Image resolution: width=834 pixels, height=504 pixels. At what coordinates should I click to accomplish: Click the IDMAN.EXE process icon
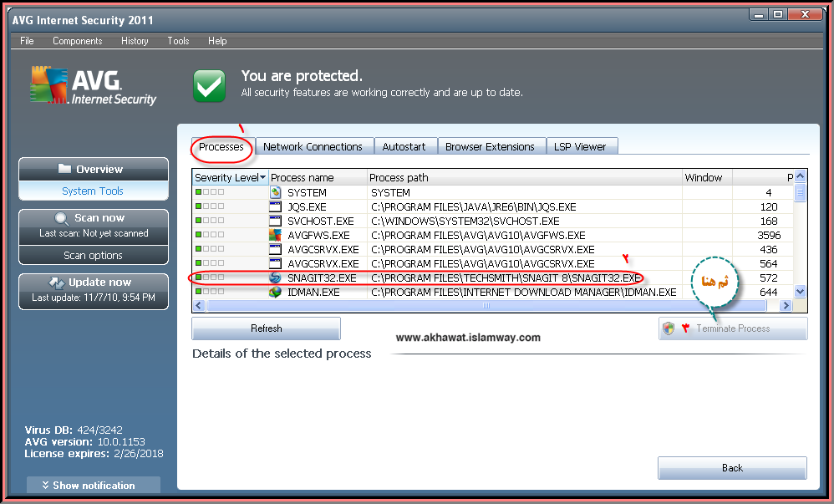pos(275,292)
